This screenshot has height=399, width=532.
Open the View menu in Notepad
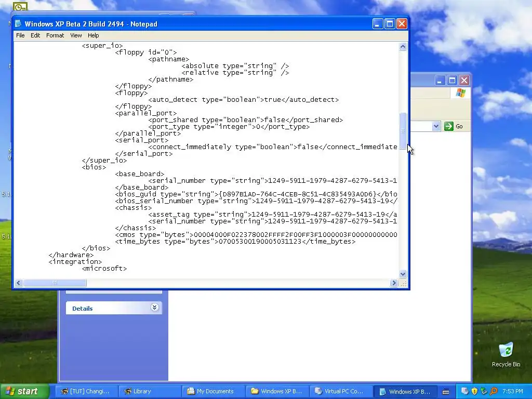[x=76, y=35]
